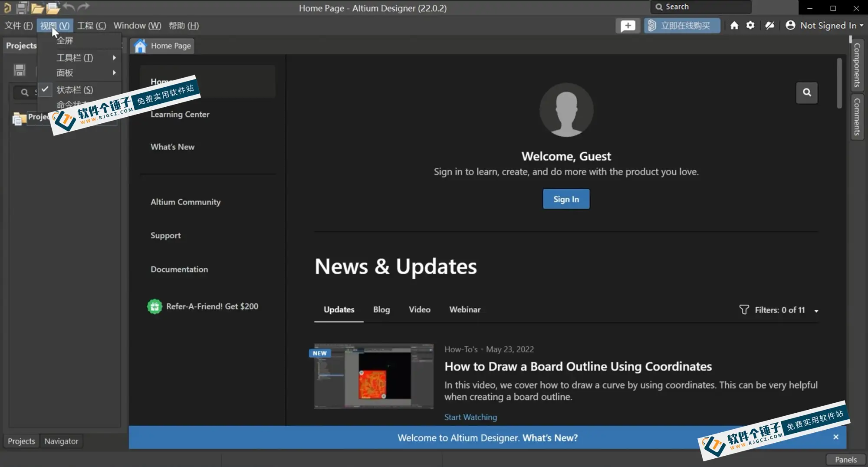868x467 pixels.
Task: Click the open project folder icon in title bar
Action: [53, 7]
